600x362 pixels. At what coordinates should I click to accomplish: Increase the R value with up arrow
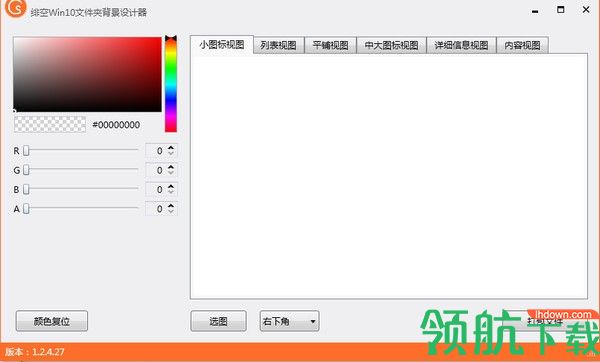(x=171, y=147)
